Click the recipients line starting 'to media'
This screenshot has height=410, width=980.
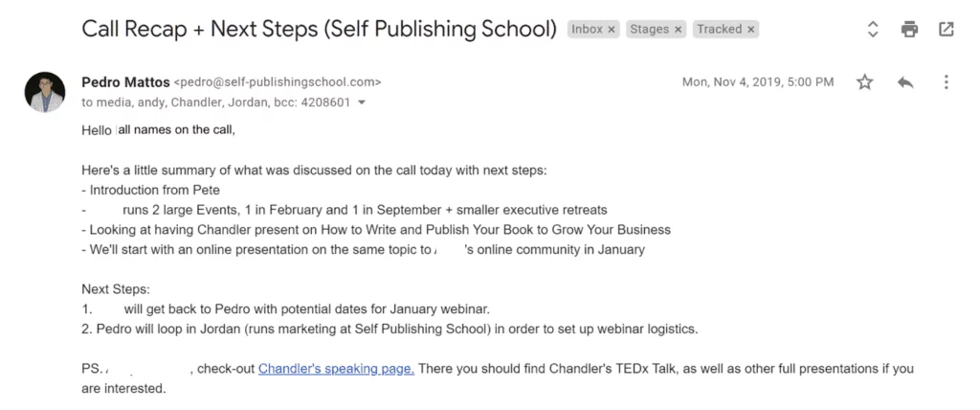coord(215,102)
